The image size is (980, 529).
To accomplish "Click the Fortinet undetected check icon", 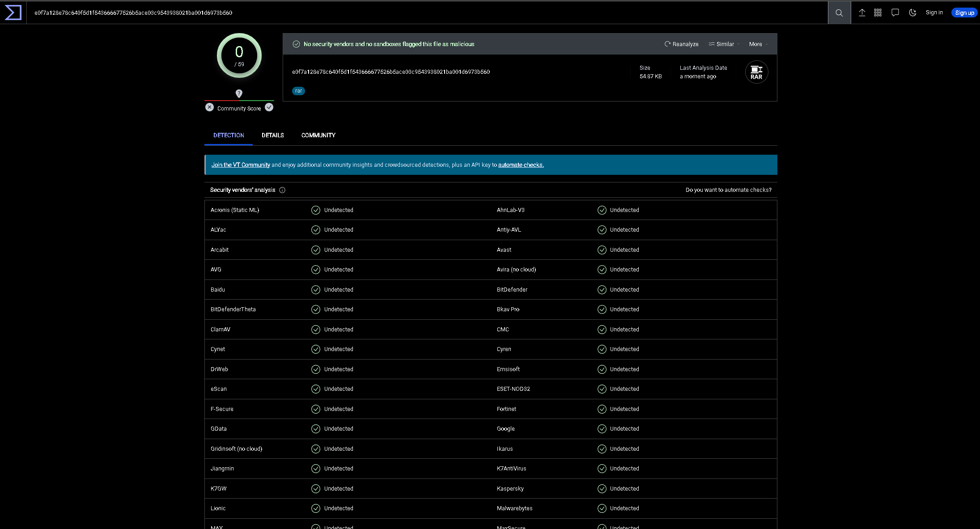I will click(x=602, y=409).
